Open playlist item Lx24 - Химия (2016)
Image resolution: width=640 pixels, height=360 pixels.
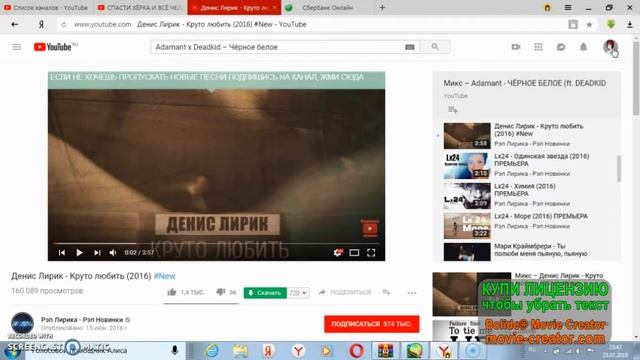point(531,195)
